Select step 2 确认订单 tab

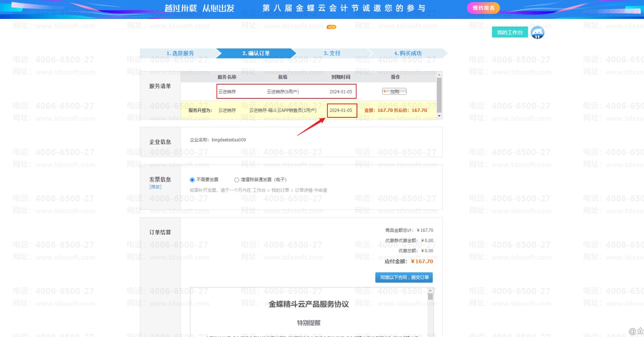[256, 53]
